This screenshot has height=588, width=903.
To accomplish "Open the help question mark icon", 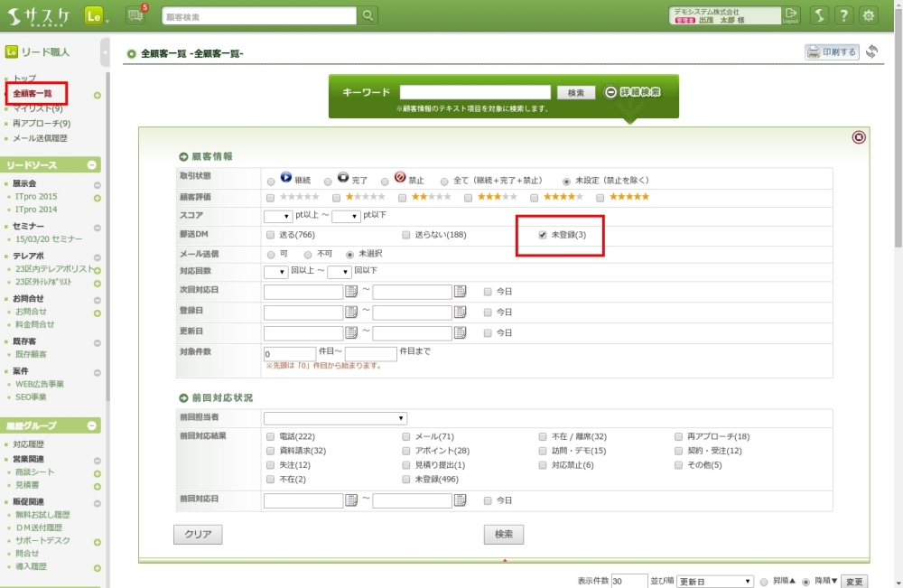I will point(843,15).
